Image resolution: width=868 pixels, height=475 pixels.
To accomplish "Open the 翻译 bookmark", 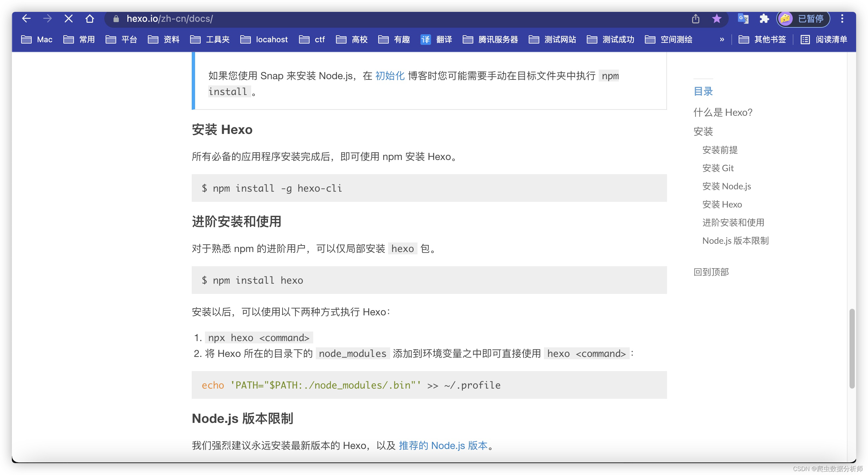I will 436,39.
